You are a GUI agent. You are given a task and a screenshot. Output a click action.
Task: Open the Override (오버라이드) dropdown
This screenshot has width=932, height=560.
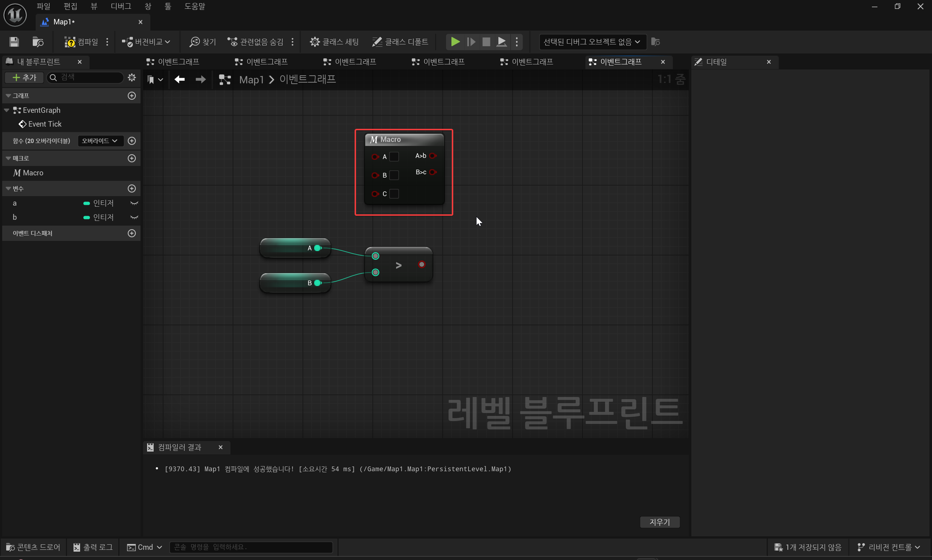[x=100, y=141]
